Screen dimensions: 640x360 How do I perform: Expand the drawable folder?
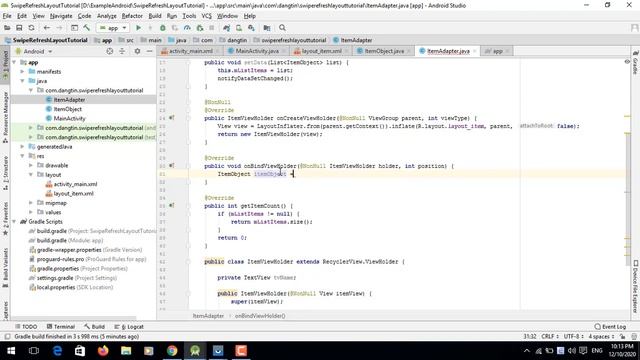[31, 165]
